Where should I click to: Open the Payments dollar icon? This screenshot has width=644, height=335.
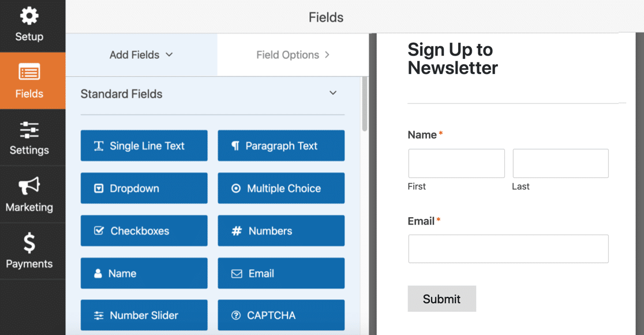click(29, 243)
